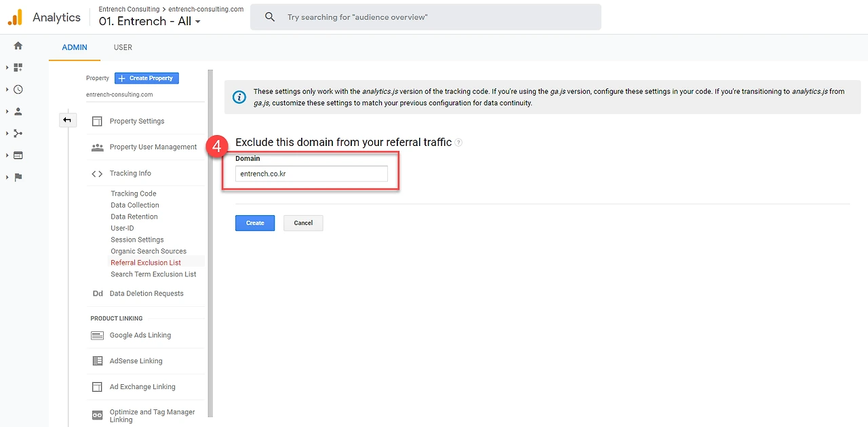Click the Tracking Info code brackets icon
Screen dimensions: 868x427
97,173
